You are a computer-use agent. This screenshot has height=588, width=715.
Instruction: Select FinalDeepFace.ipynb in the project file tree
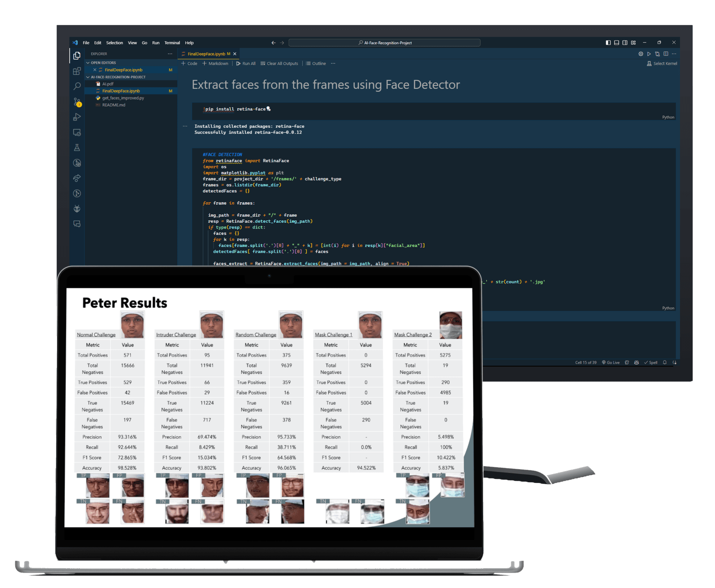pyautogui.click(x=130, y=91)
